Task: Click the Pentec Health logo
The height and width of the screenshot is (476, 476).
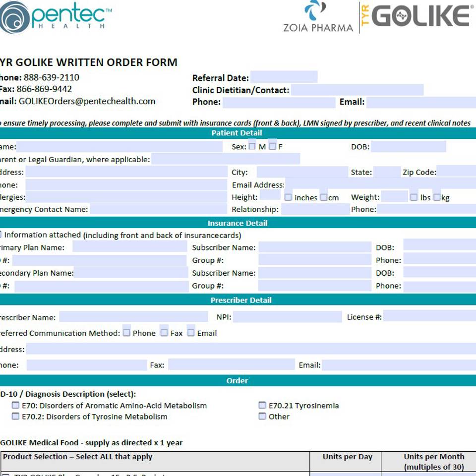Action: (x=56, y=18)
